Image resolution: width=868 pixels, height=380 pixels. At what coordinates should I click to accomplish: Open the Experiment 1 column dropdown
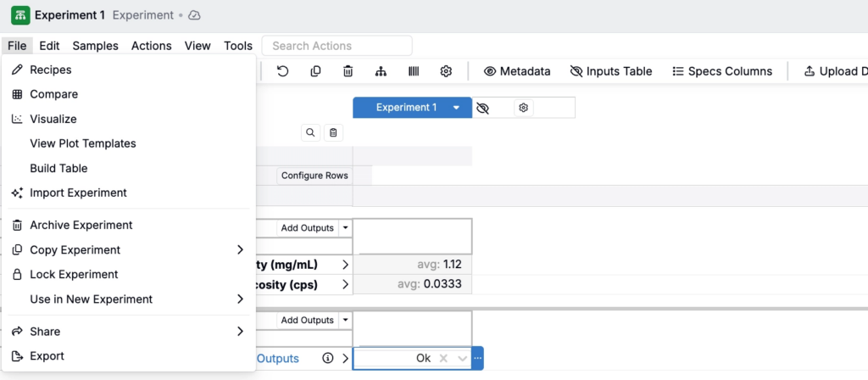[x=456, y=108]
